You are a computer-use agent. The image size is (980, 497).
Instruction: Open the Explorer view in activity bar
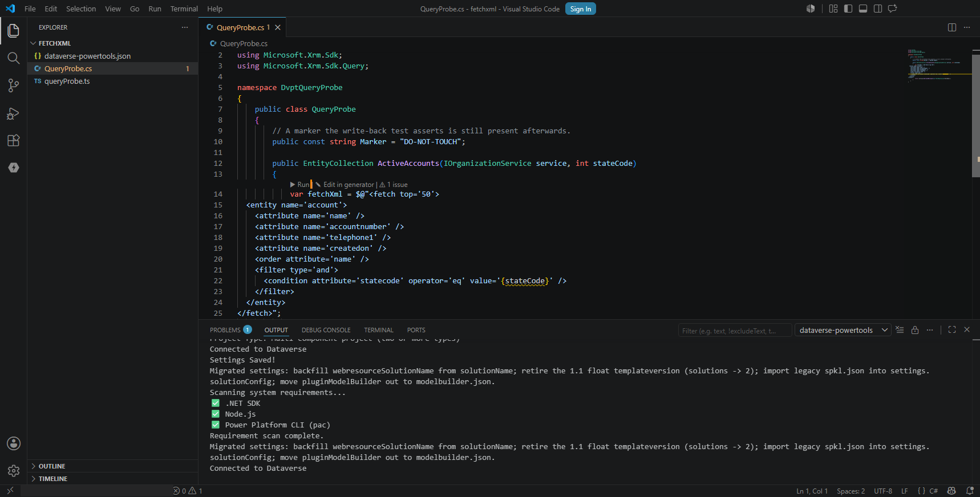[x=13, y=30]
